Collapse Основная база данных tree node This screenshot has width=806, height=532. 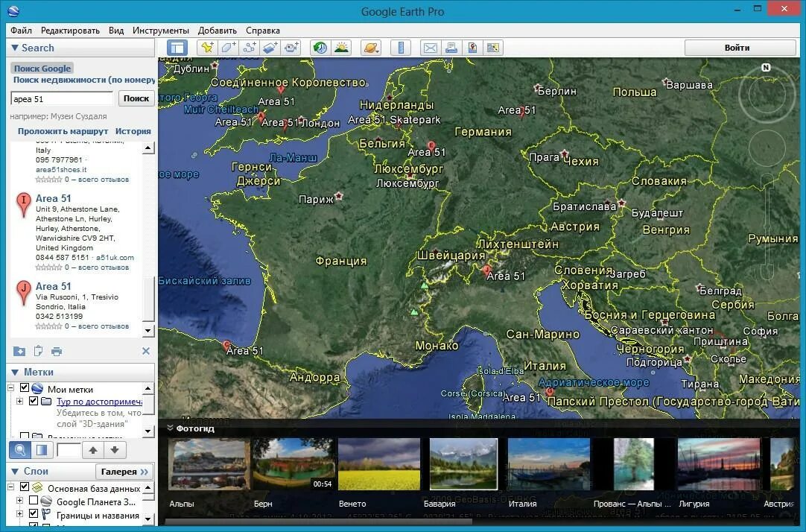click(10, 487)
